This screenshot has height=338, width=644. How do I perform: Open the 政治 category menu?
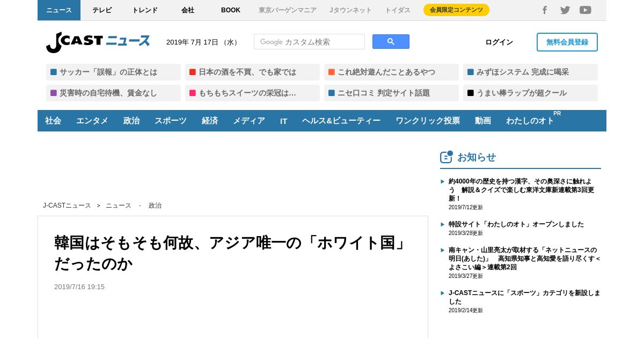(x=131, y=121)
